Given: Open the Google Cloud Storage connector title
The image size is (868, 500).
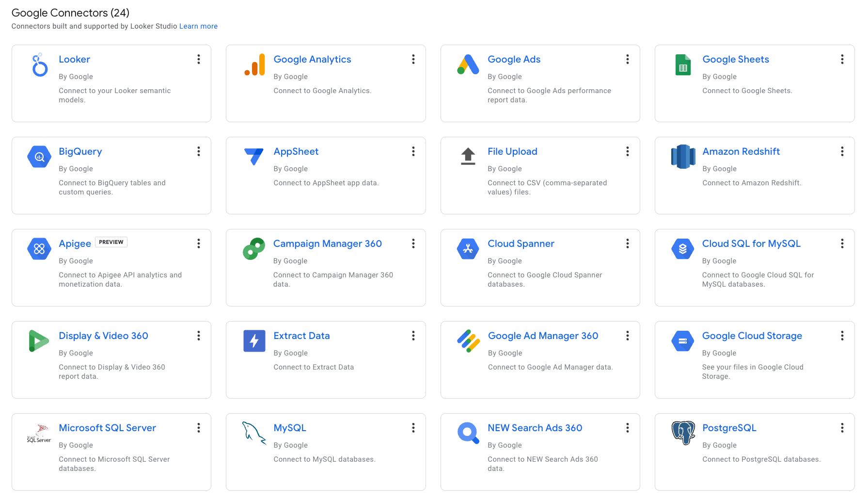Looking at the screenshot, I should tap(752, 336).
